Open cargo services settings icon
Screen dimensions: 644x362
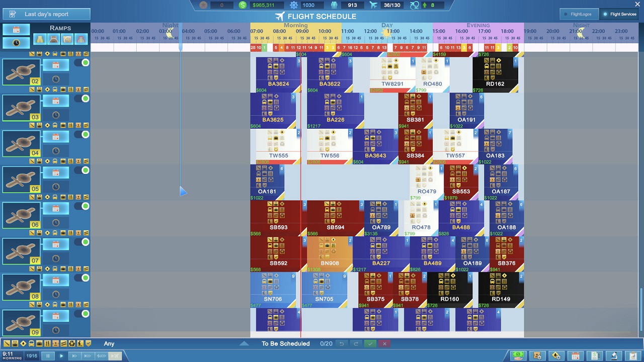click(x=537, y=355)
